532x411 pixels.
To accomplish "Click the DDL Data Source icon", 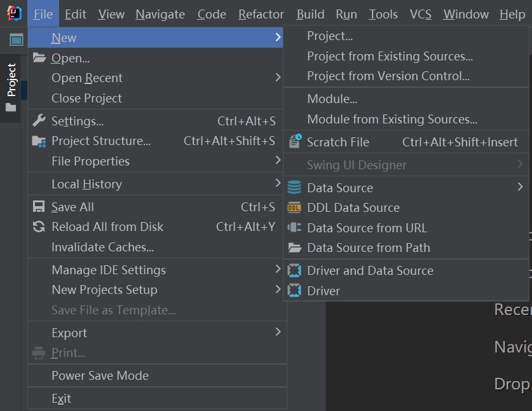I will 294,207.
